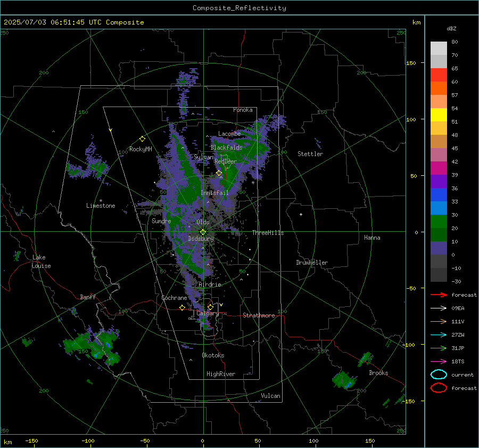The height and width of the screenshot is (448, 479).
Task: Pick the yellow diamond marker near Cochrane
Action: [182, 307]
